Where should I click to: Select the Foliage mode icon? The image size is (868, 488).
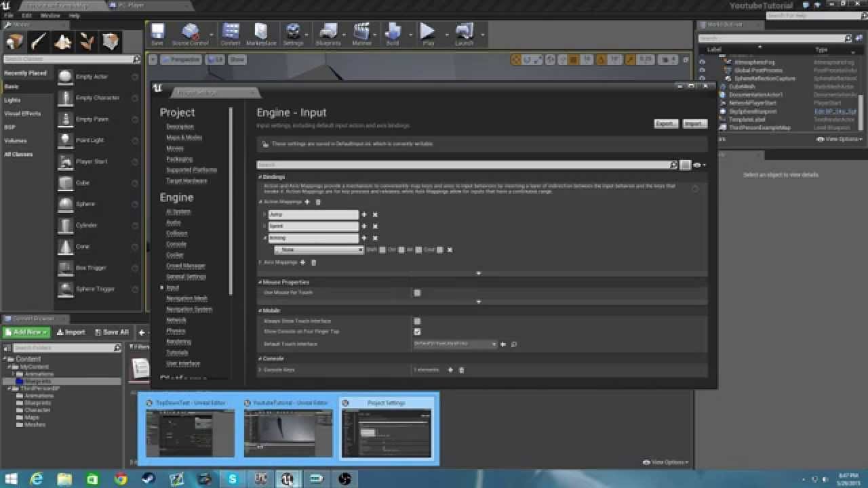click(x=87, y=42)
